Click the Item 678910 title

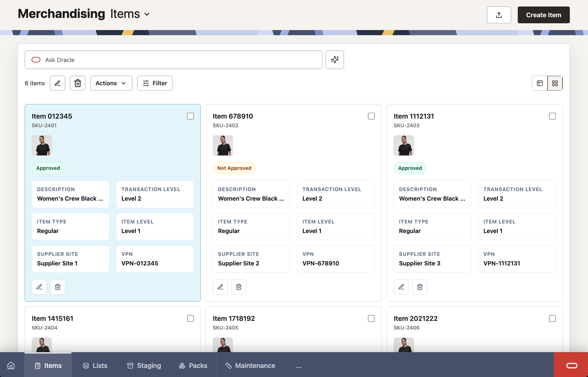(233, 116)
